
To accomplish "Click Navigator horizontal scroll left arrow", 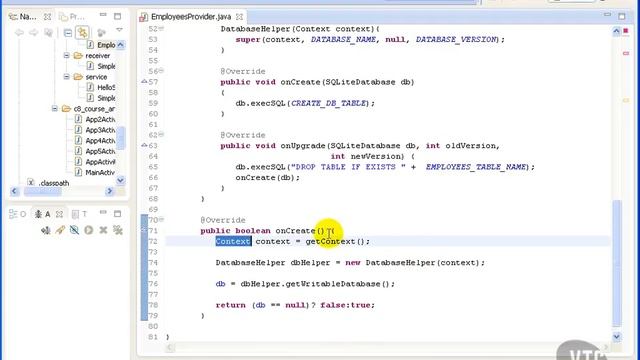I will (x=15, y=191).
